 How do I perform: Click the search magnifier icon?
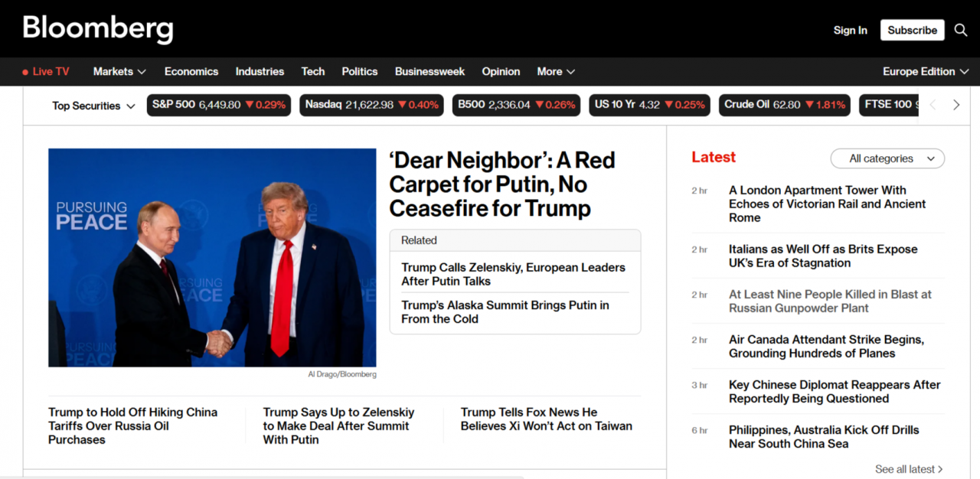coord(961,30)
